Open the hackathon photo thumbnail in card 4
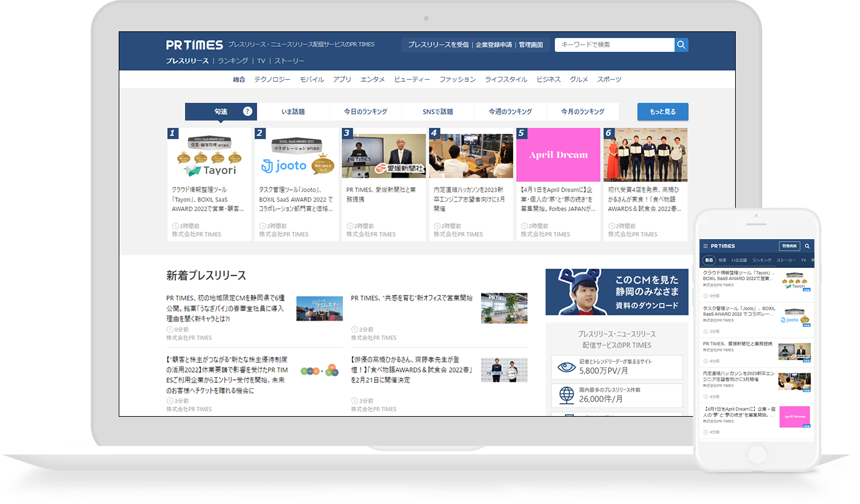This screenshot has height=504, width=860. (x=471, y=157)
